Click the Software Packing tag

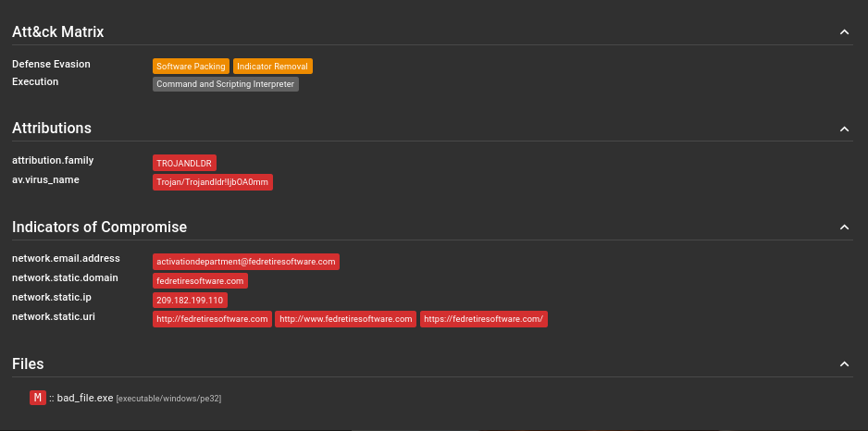point(191,67)
